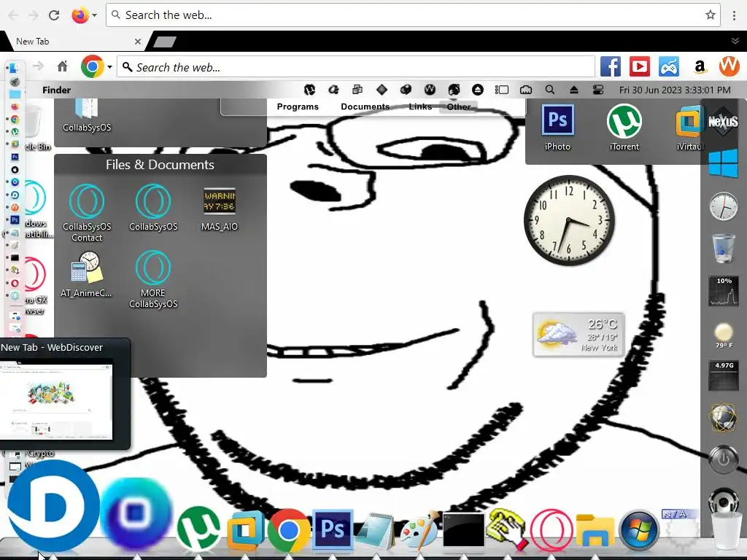
Task: Open the Recycle Bin in right sidebar
Action: [x=723, y=248]
